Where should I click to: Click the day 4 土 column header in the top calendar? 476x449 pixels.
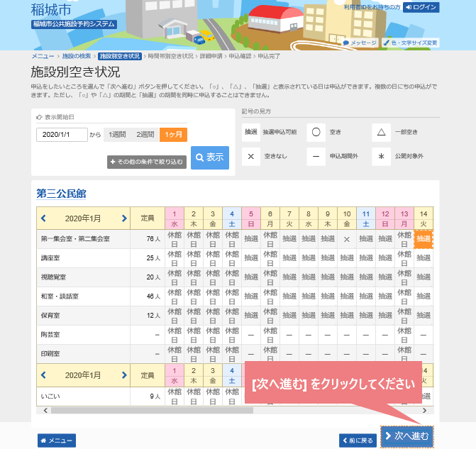(x=232, y=218)
